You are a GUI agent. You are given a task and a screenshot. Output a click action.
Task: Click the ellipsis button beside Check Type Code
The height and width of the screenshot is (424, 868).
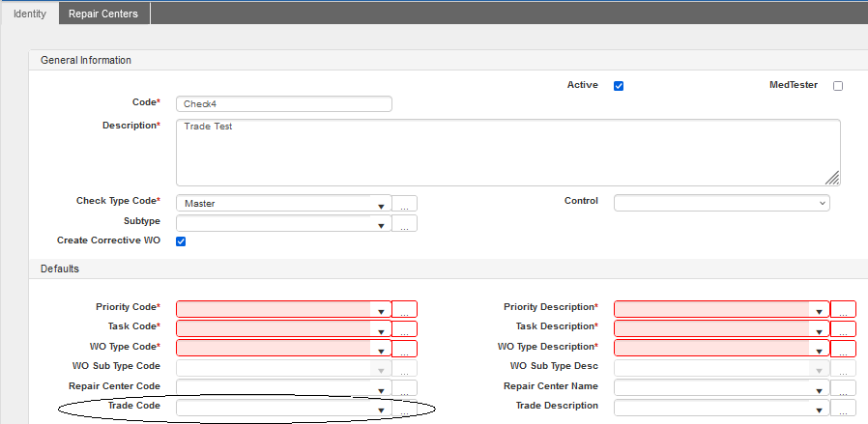[406, 204]
